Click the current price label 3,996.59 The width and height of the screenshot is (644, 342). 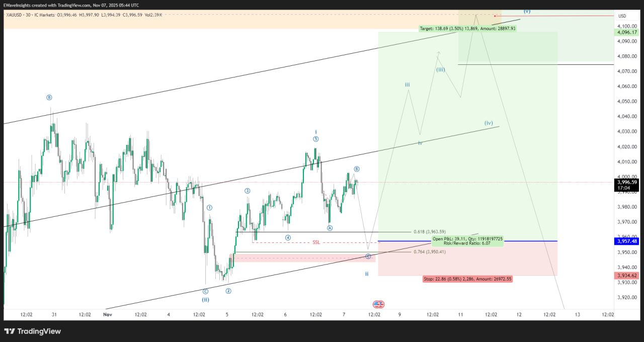(x=627, y=182)
